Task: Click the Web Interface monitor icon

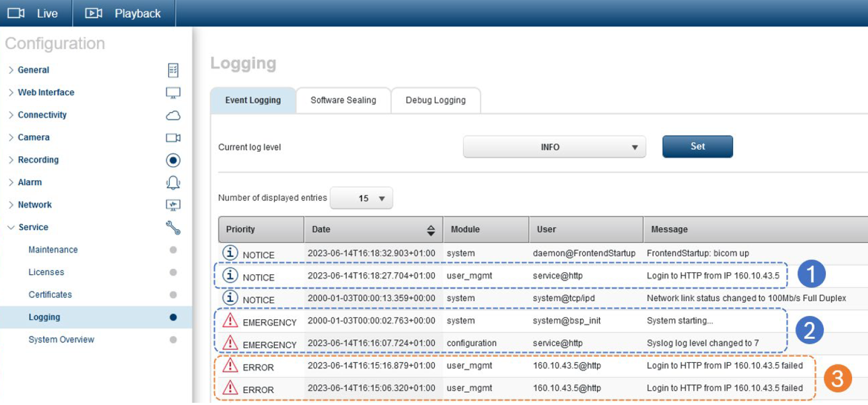Action: click(173, 93)
